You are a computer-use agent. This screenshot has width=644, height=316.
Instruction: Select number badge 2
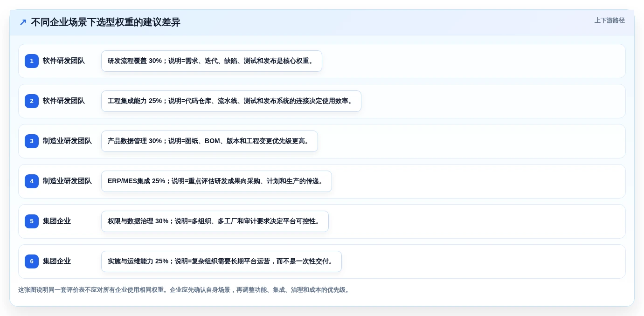(x=32, y=101)
